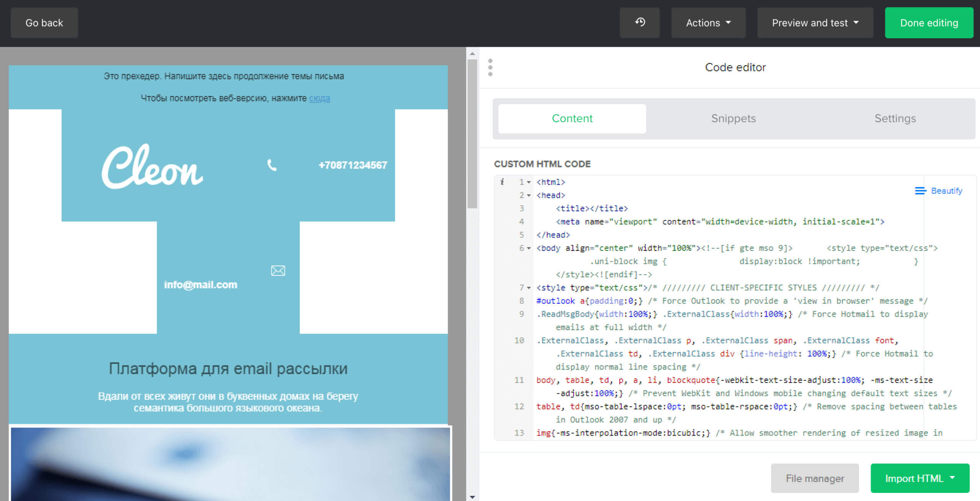The width and height of the screenshot is (980, 501).
Task: Place cursor on the closing head tag line 5
Action: point(553,235)
